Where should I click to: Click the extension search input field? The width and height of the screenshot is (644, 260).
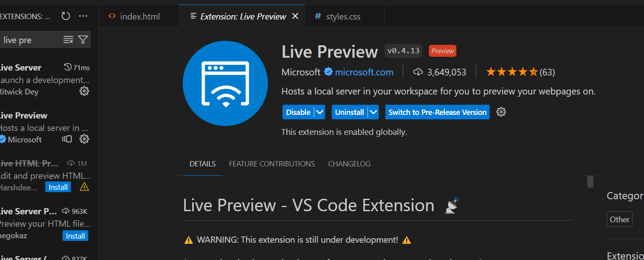click(x=31, y=40)
